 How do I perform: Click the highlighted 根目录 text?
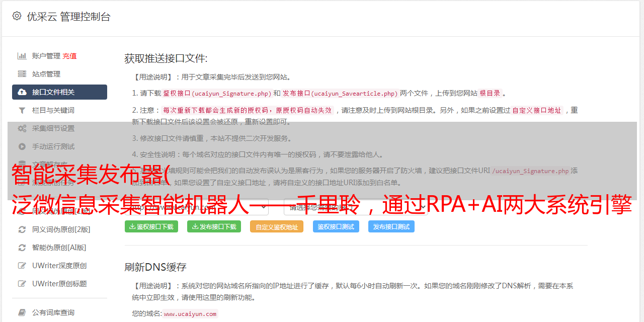point(490,93)
